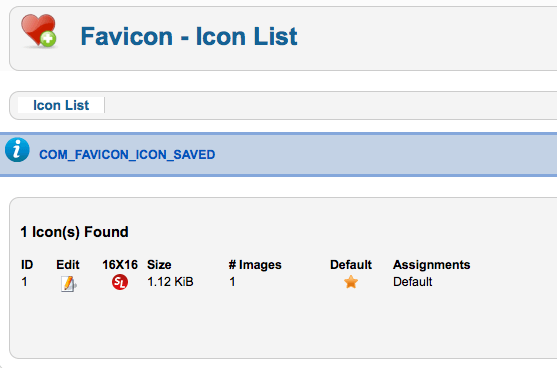557x368 pixels.
Task: Click the Assignments column header
Action: tap(432, 265)
